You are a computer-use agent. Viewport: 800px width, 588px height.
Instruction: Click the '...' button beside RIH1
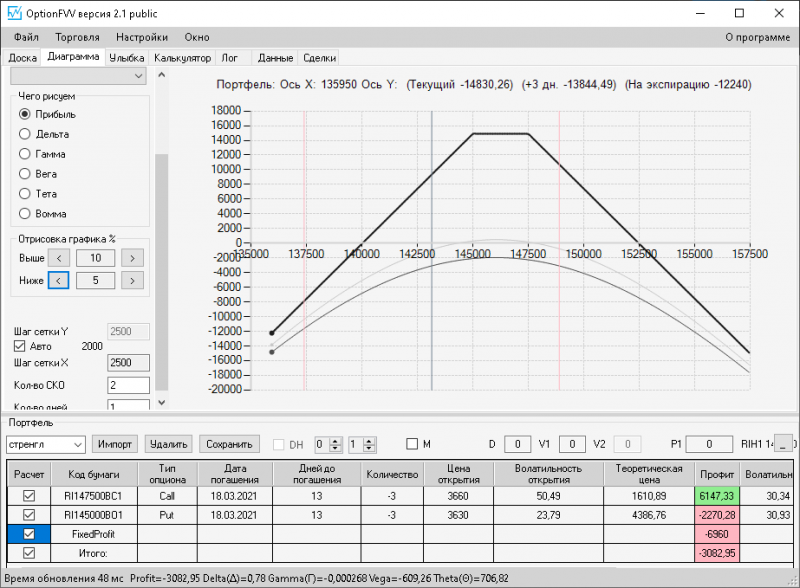784,444
